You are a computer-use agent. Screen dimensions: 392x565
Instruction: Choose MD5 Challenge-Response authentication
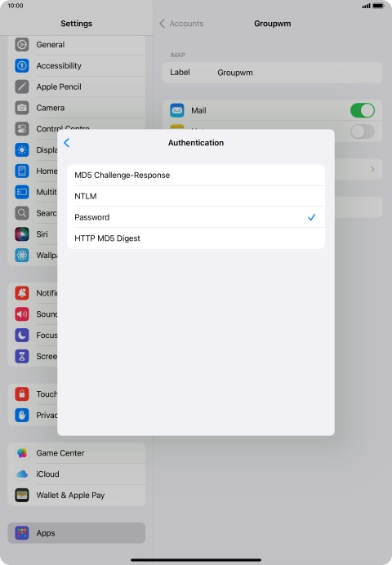196,175
